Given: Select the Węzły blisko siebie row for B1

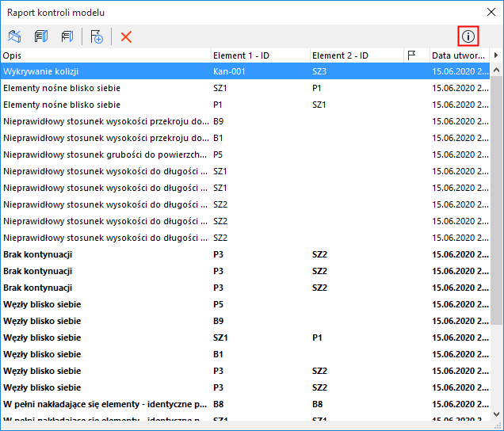Looking at the screenshot, I should (246, 354).
